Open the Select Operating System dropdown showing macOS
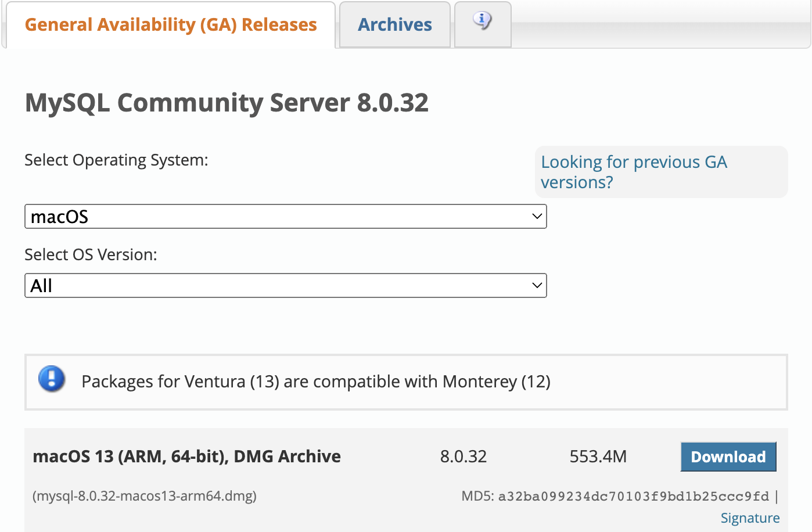This screenshot has height=532, width=812. (x=286, y=217)
